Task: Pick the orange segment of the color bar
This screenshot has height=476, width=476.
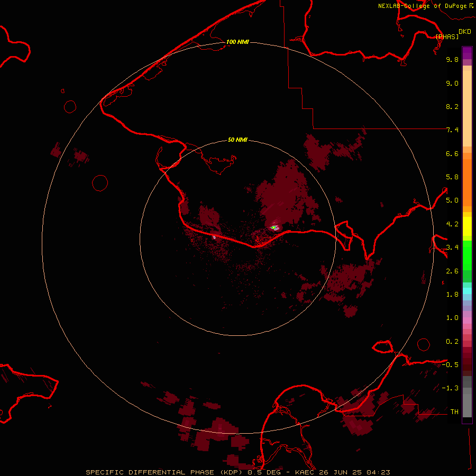Action: [x=467, y=182]
